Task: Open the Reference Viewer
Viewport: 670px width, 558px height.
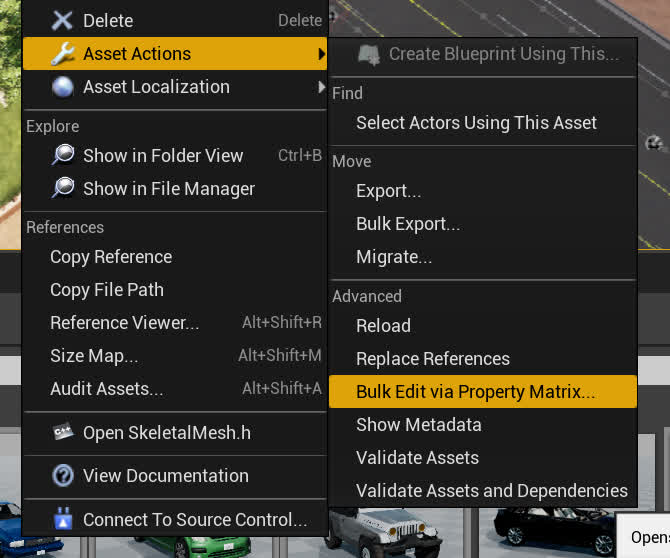Action: [x=124, y=323]
